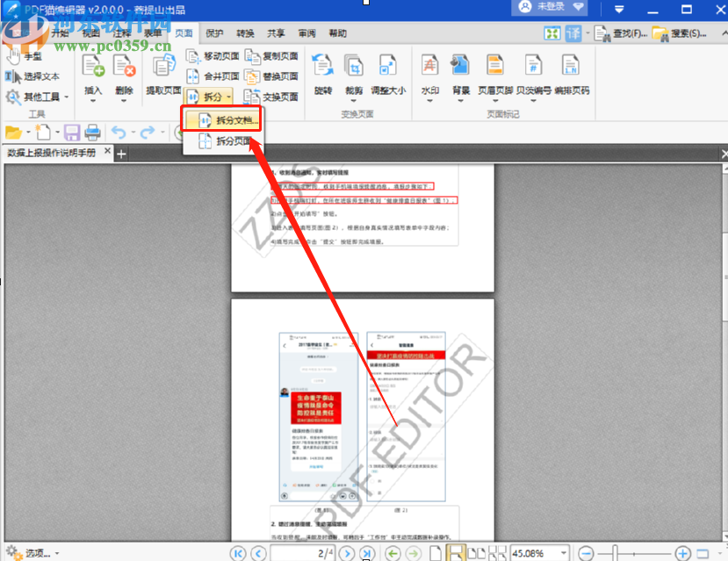Enable the Hand (手型) tool mode
This screenshot has height=561, width=728.
click(24, 56)
